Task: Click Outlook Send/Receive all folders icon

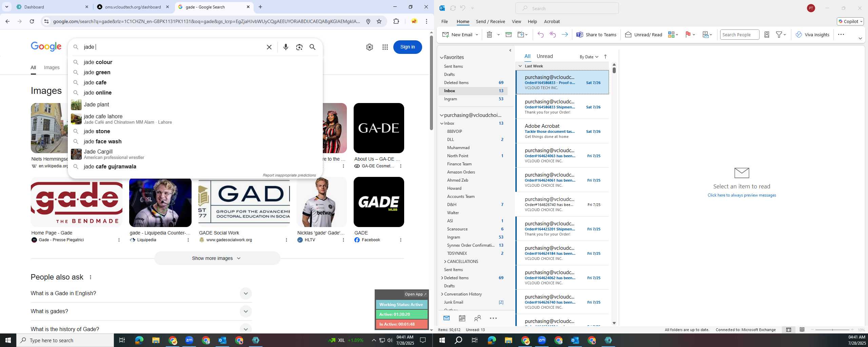Action: [453, 8]
